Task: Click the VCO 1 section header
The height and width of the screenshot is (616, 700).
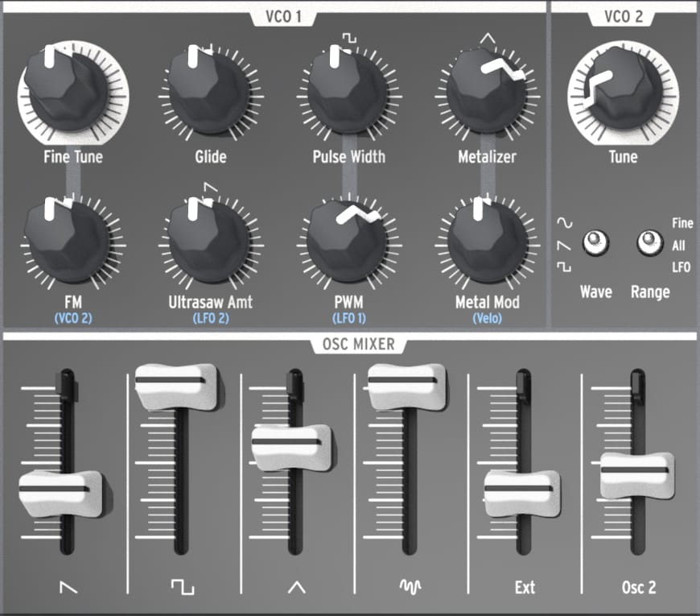Action: pos(283,17)
